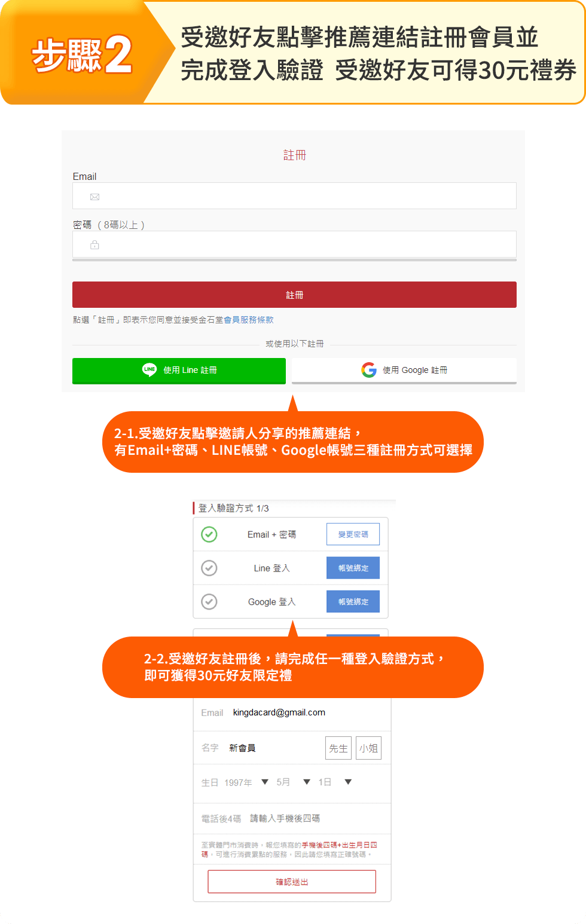
Task: Click the envelope icon in Email field
Action: tap(94, 197)
